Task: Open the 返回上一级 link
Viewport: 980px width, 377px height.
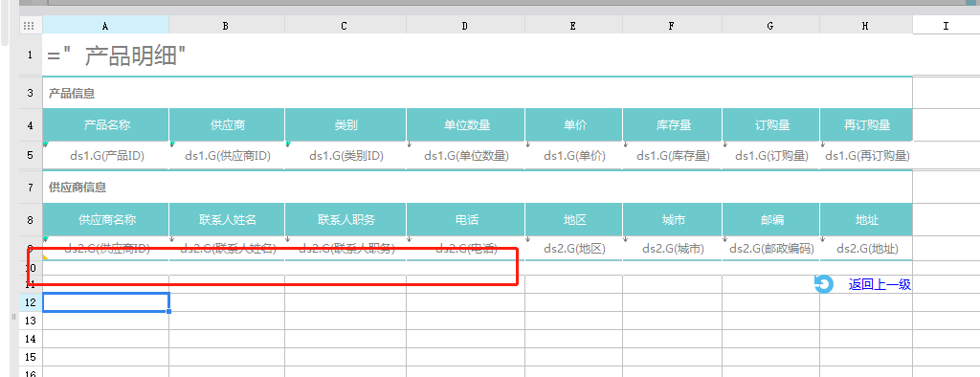Action: 880,284
